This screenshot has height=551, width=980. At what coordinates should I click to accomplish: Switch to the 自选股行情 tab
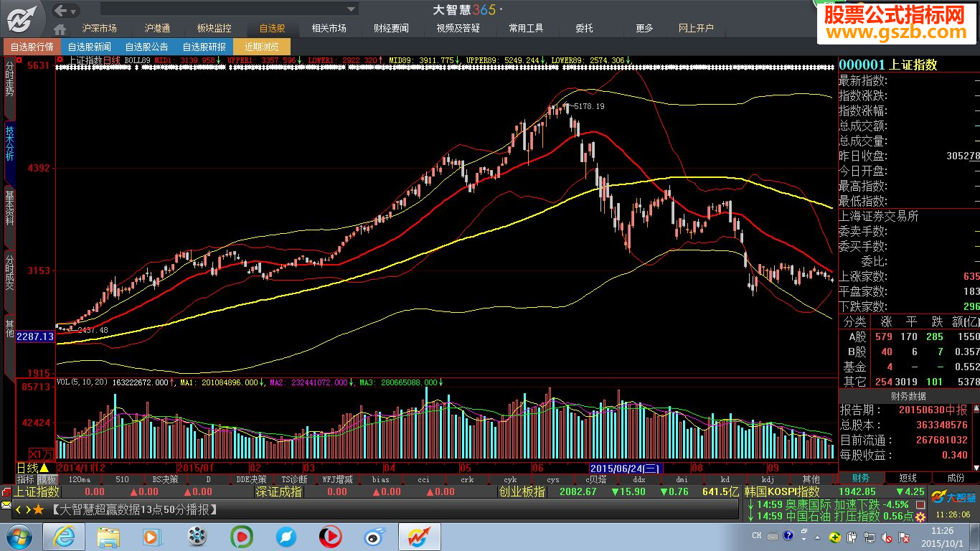coord(32,47)
